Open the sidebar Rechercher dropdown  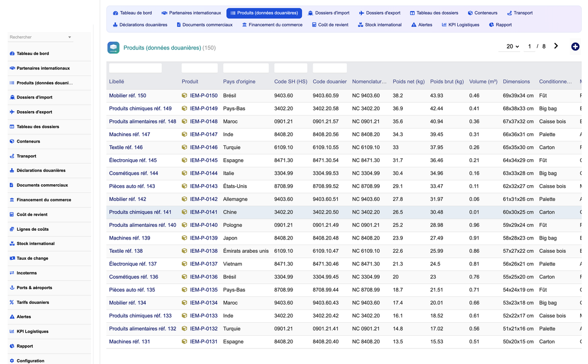41,37
